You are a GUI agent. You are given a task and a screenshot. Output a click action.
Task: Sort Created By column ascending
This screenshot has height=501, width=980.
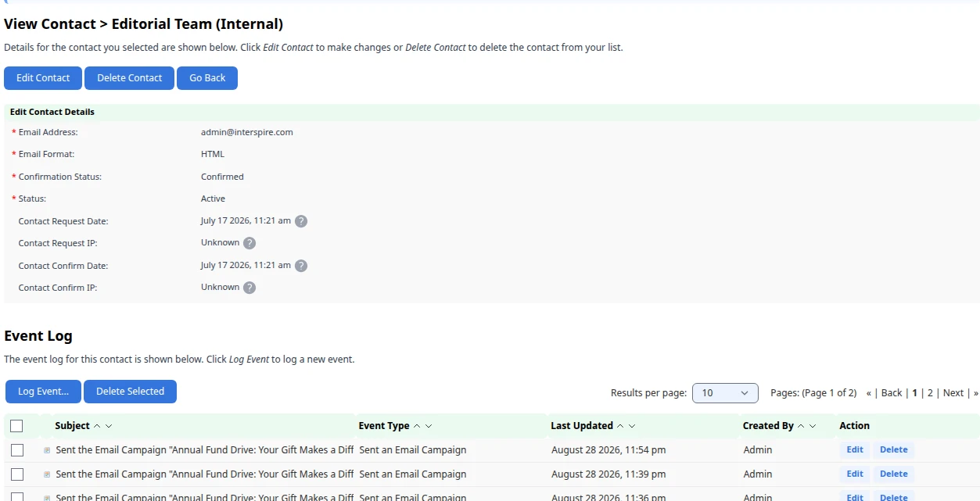pos(801,426)
